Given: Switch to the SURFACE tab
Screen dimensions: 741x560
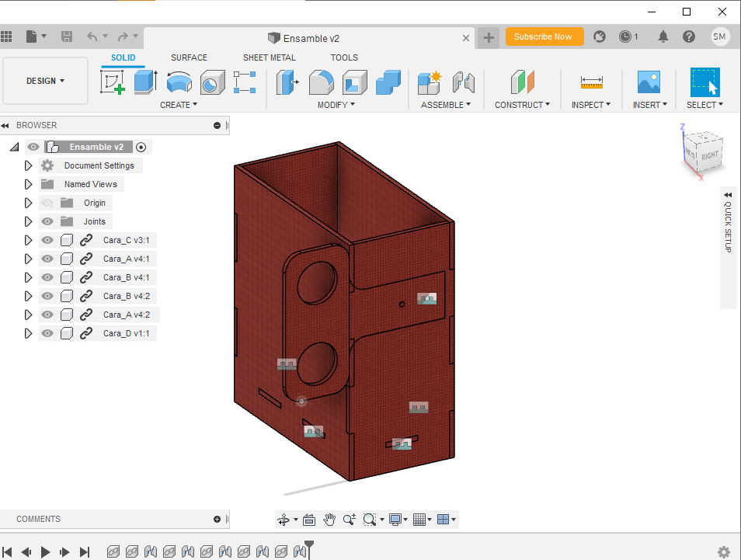Looking at the screenshot, I should (189, 57).
